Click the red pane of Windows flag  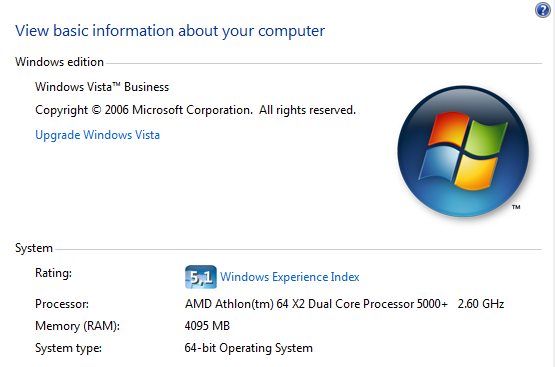[x=448, y=128]
